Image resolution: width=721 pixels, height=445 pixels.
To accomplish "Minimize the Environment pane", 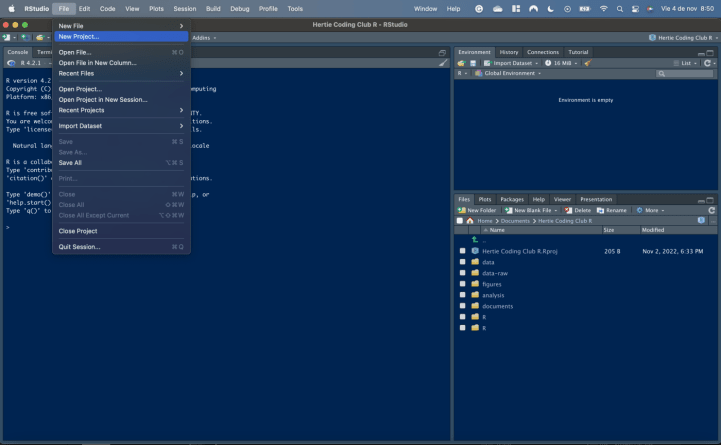I will [701, 53].
